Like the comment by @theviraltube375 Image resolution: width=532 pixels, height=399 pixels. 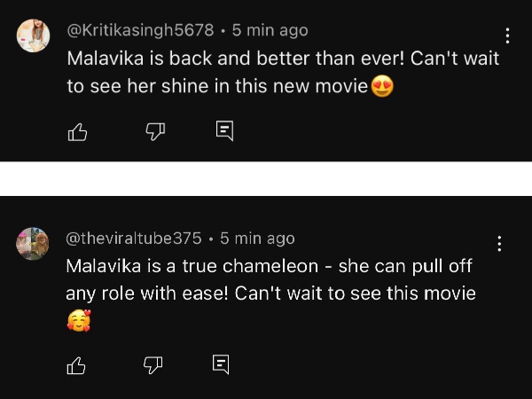pos(77,364)
